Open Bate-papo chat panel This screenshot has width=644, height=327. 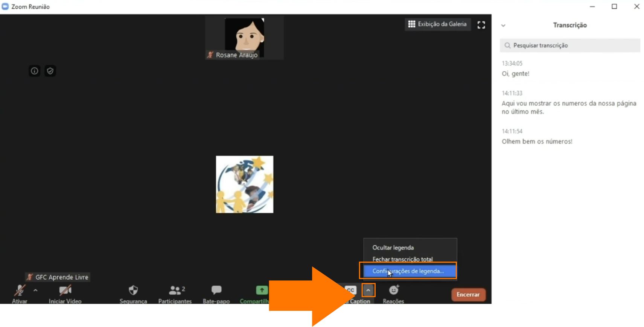pyautogui.click(x=216, y=294)
